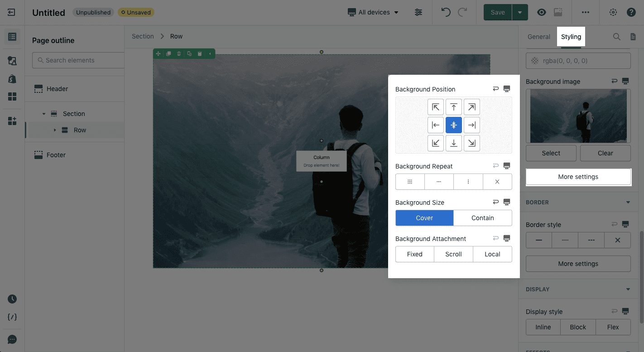Undo the last change

click(x=446, y=12)
